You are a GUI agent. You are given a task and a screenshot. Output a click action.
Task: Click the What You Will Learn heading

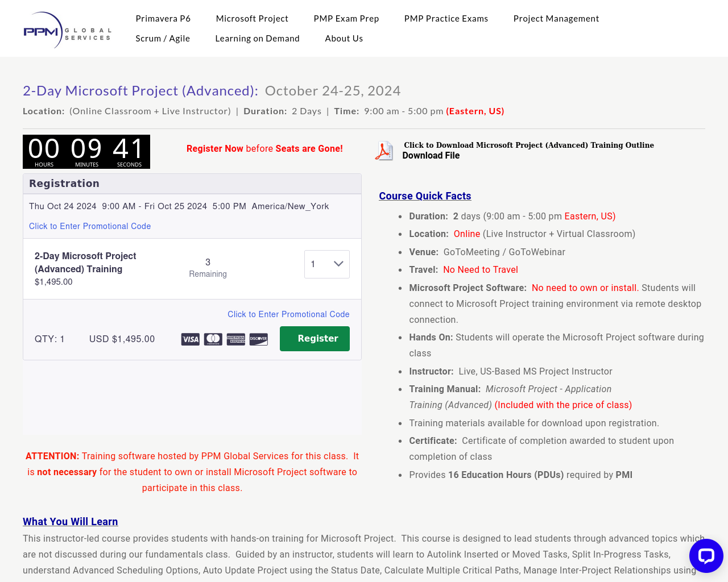tap(71, 522)
